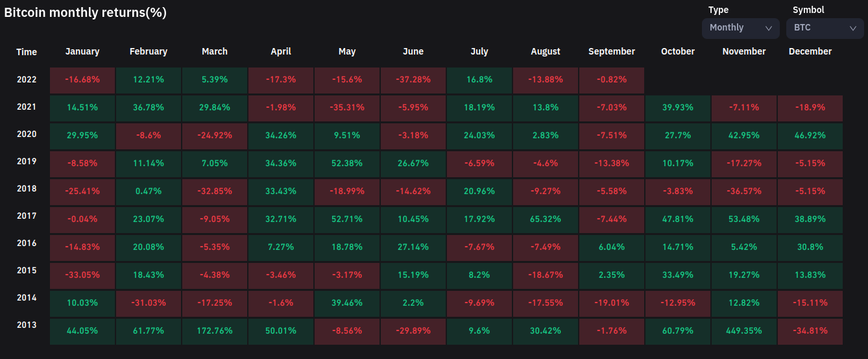Select the 172.76% March 2013 cell
The image size is (868, 359).
click(x=215, y=330)
